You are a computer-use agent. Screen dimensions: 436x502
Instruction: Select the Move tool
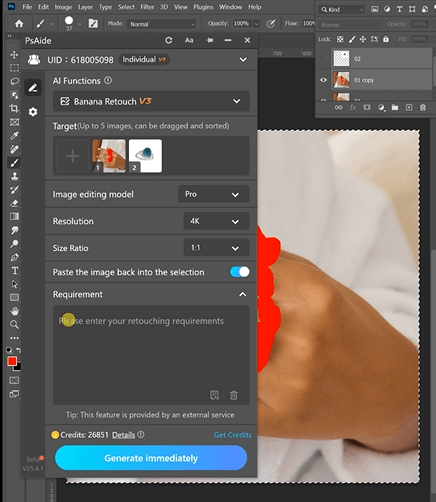[14, 55]
